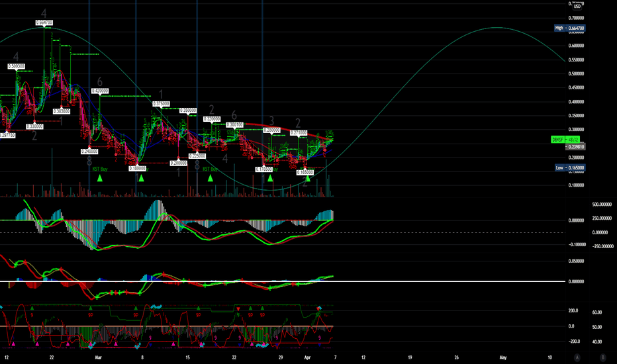Select the 0.664700 pivot high label
The width and height of the screenshot is (617, 364).
[44, 23]
